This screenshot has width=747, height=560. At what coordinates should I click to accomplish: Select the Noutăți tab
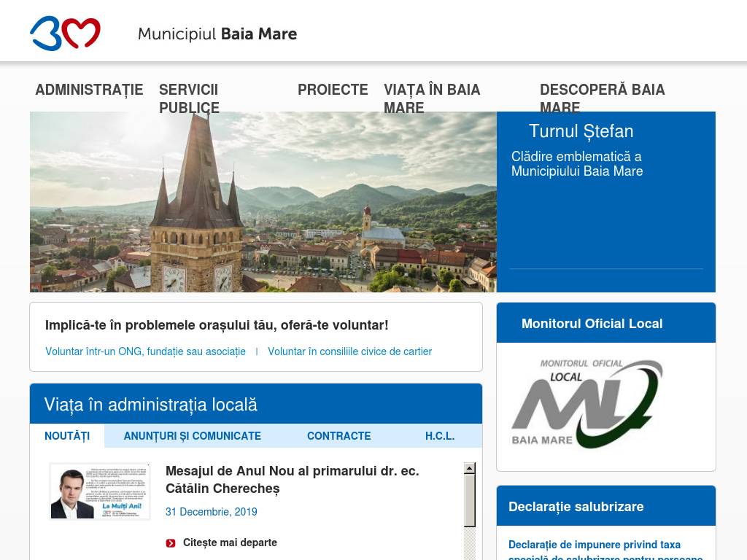[67, 436]
